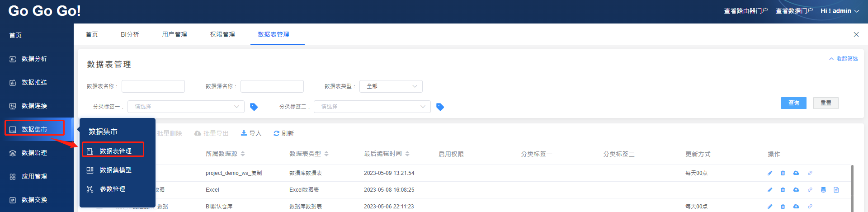Open the 数据表类型 dropdown showing 全部
868x212 pixels.
tap(391, 86)
